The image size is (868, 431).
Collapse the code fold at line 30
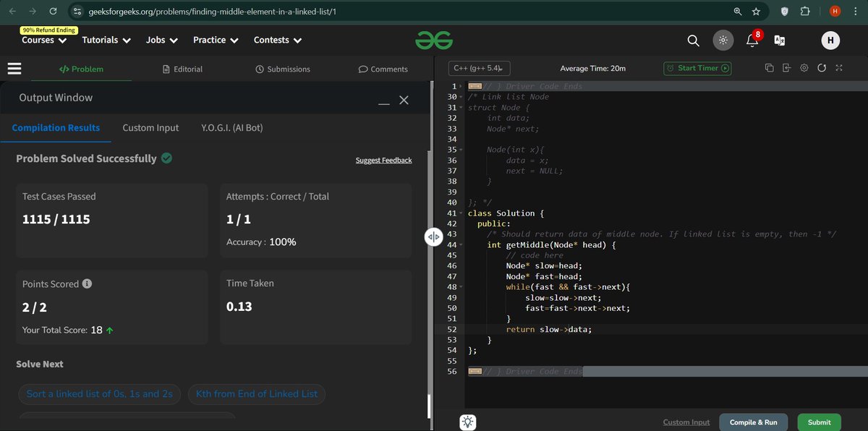461,97
